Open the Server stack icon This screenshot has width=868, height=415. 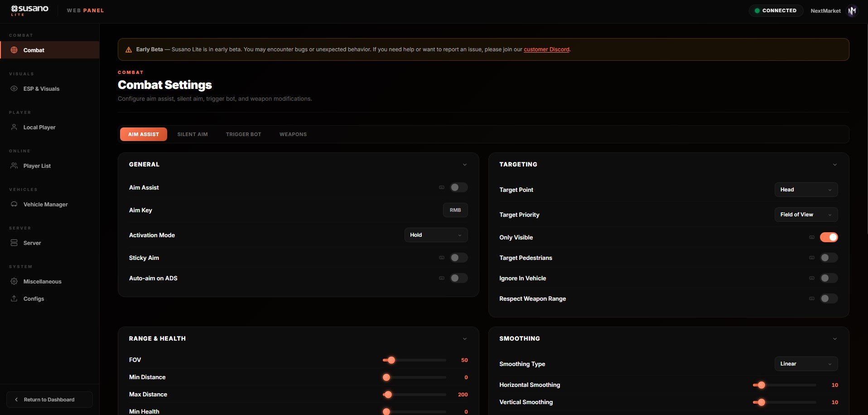click(14, 243)
